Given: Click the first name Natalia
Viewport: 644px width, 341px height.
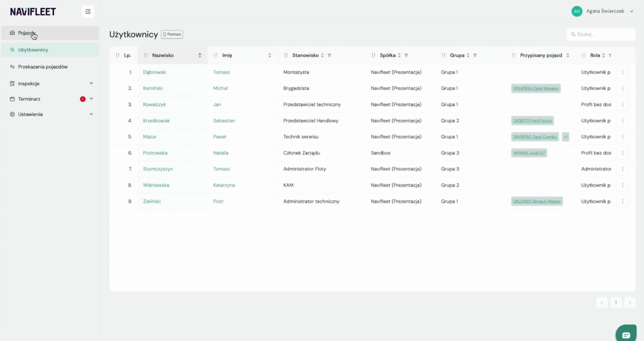Looking at the screenshot, I should (x=221, y=153).
